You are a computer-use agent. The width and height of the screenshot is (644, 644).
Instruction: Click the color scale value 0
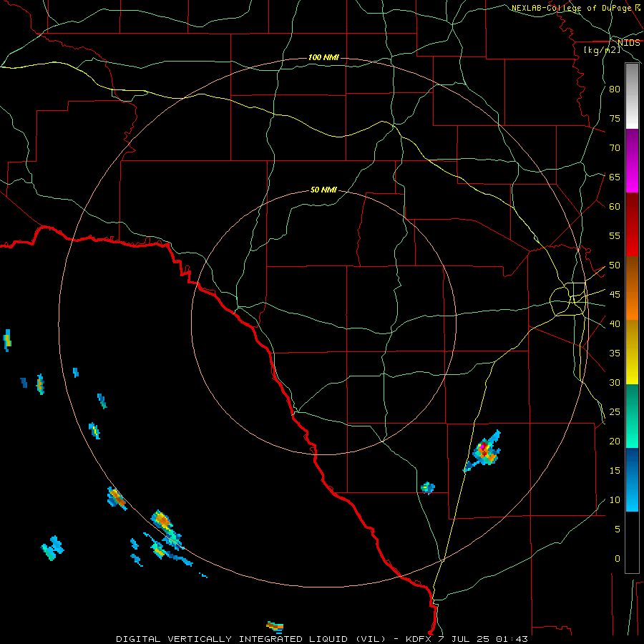pos(618,559)
